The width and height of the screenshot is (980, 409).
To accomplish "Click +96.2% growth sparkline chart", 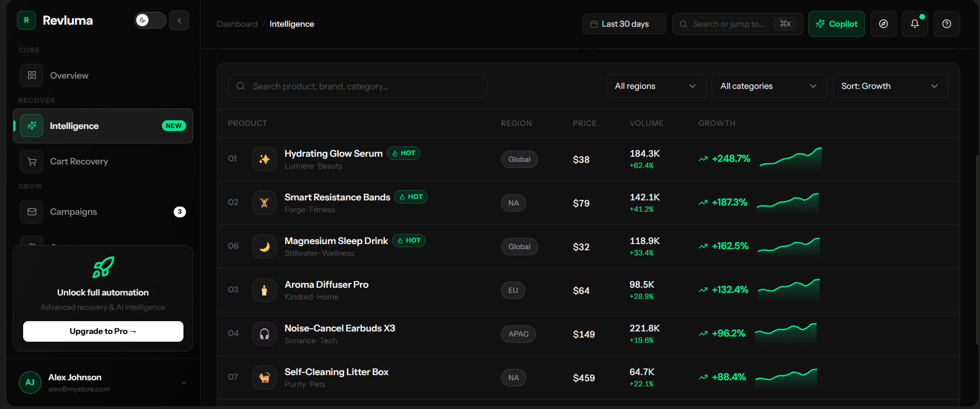I will 786,333.
